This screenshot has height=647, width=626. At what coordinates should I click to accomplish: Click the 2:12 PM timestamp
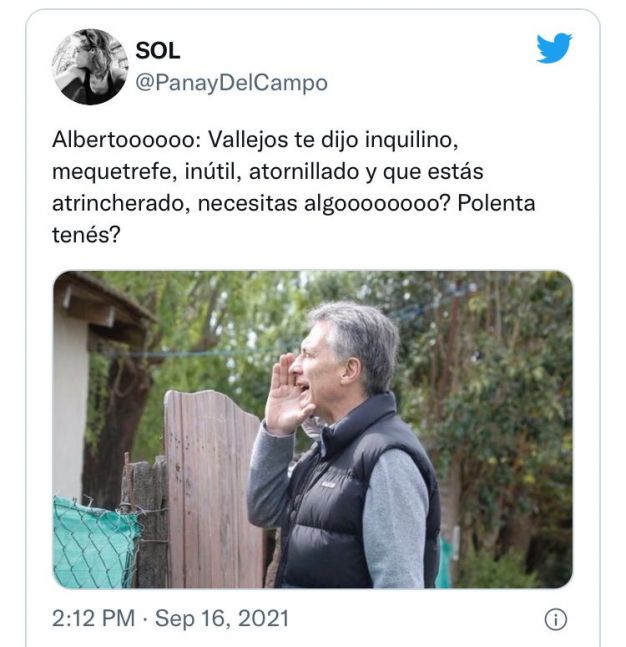point(94,619)
